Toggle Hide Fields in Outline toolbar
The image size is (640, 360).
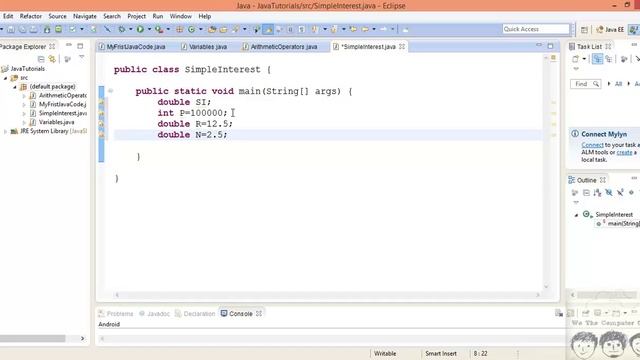point(609,192)
